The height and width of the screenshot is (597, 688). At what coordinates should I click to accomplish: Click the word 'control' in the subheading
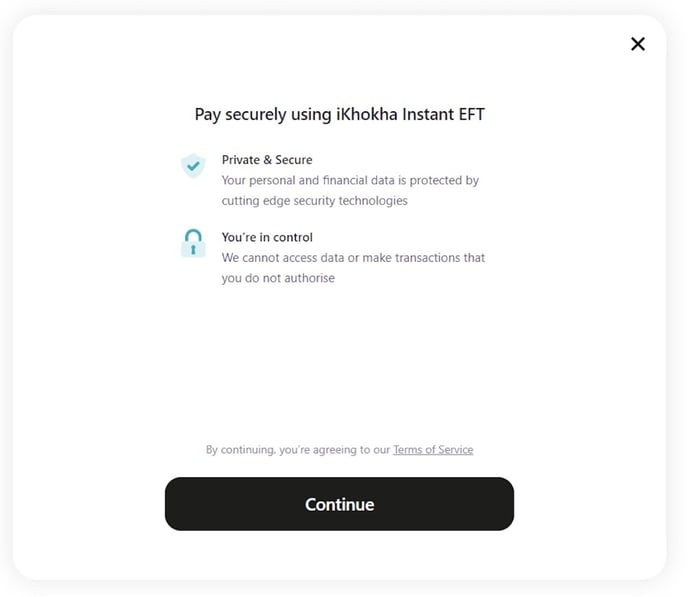[292, 238]
